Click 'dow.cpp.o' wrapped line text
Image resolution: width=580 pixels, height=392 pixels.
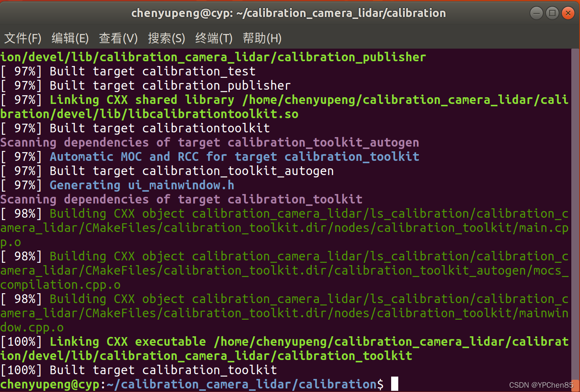pyautogui.click(x=32, y=328)
